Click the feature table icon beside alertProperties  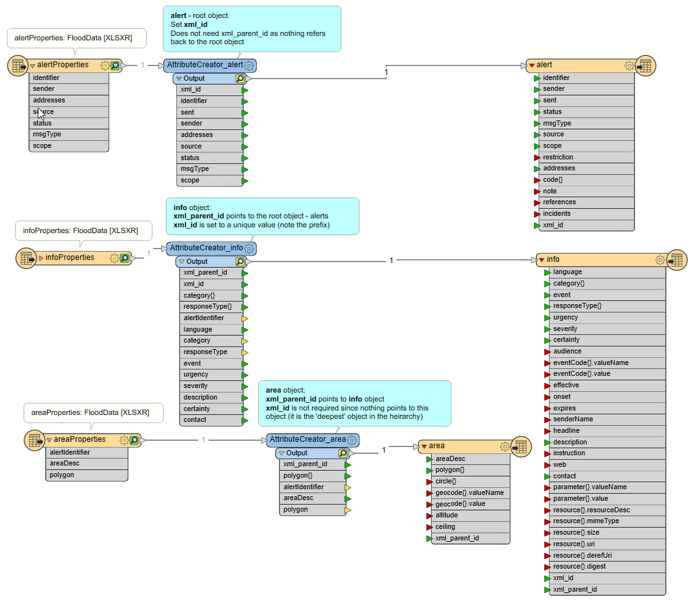coord(17,65)
